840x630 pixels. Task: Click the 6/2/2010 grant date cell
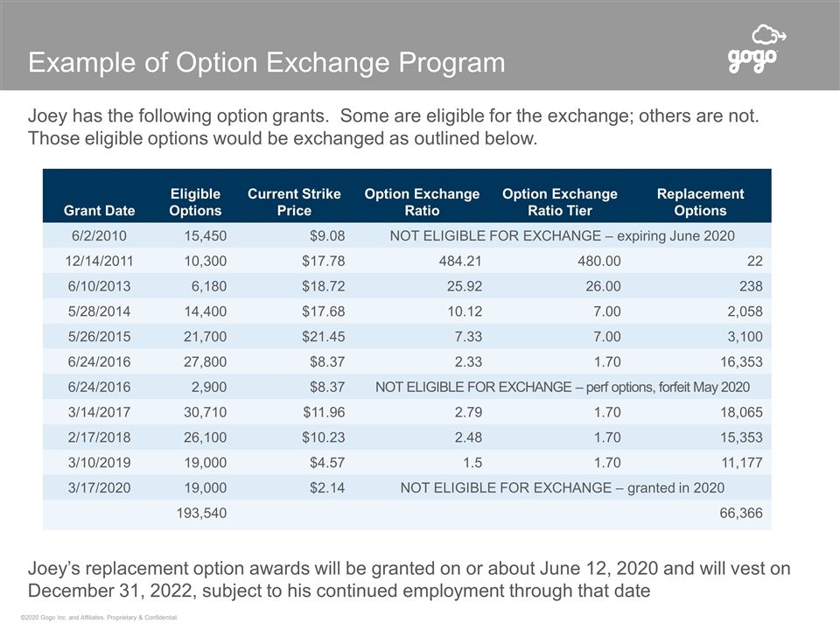tap(99, 235)
